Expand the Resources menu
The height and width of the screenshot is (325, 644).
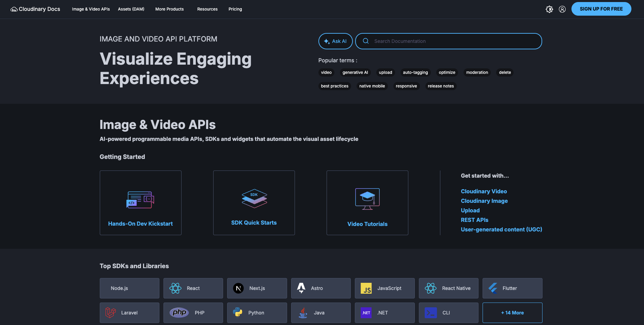[x=207, y=9]
